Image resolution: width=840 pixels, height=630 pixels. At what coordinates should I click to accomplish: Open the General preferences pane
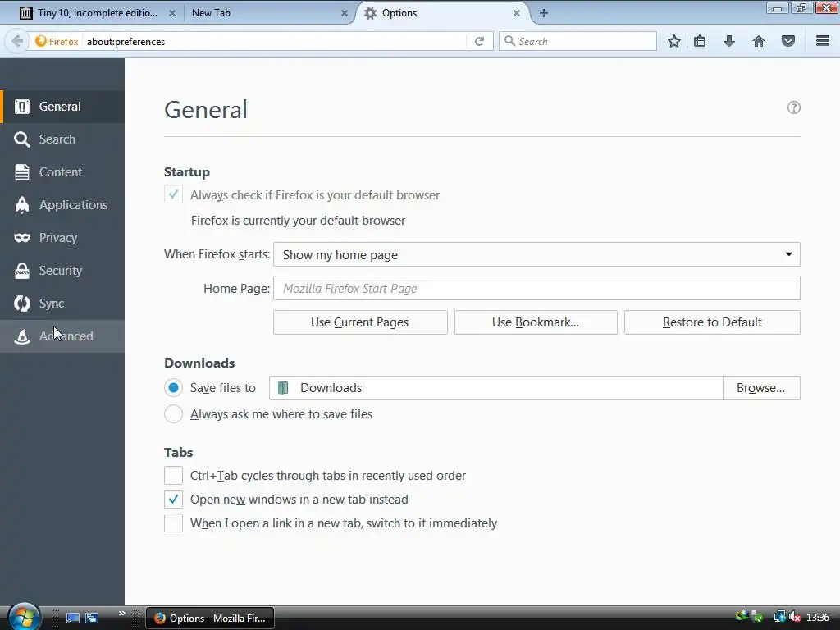(62, 107)
